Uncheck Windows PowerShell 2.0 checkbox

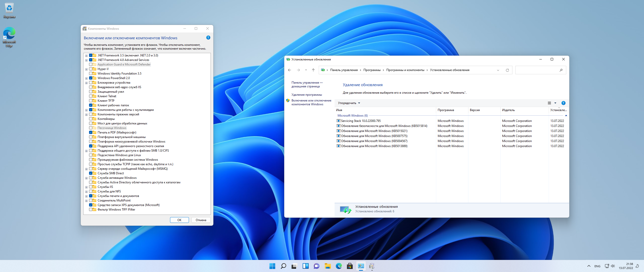(91, 78)
